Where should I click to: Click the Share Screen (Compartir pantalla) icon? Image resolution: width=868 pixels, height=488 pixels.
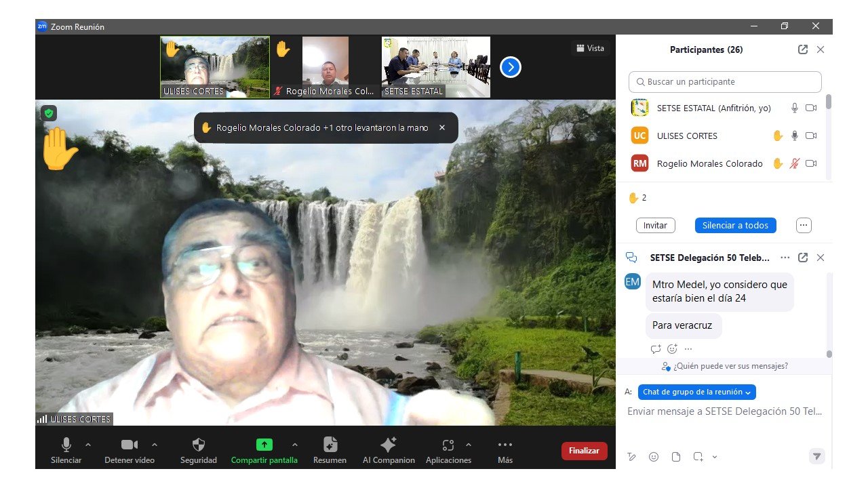(x=264, y=445)
